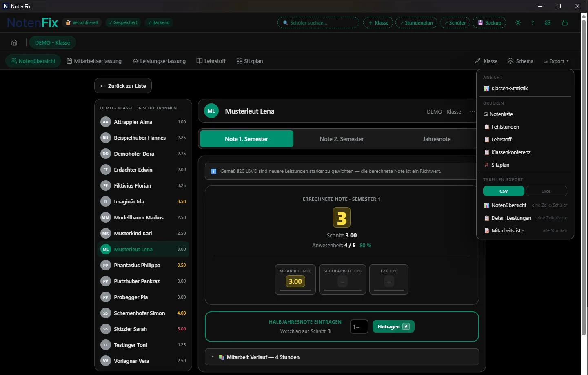Toggle the light/dark theme sun icon

coord(518,22)
